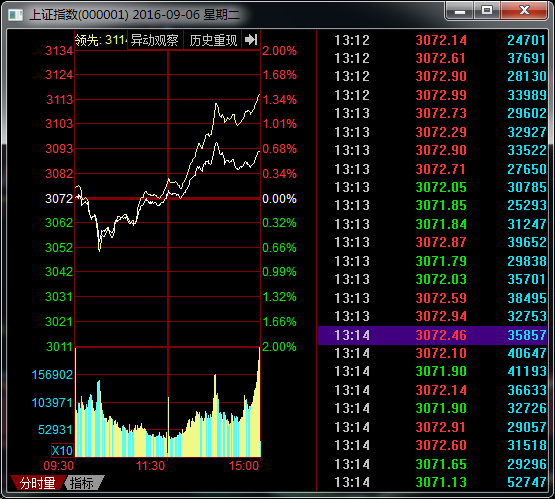Viewport: 555px width, 499px height.
Task: Select the tick row with volume 41193
Action: point(433,371)
